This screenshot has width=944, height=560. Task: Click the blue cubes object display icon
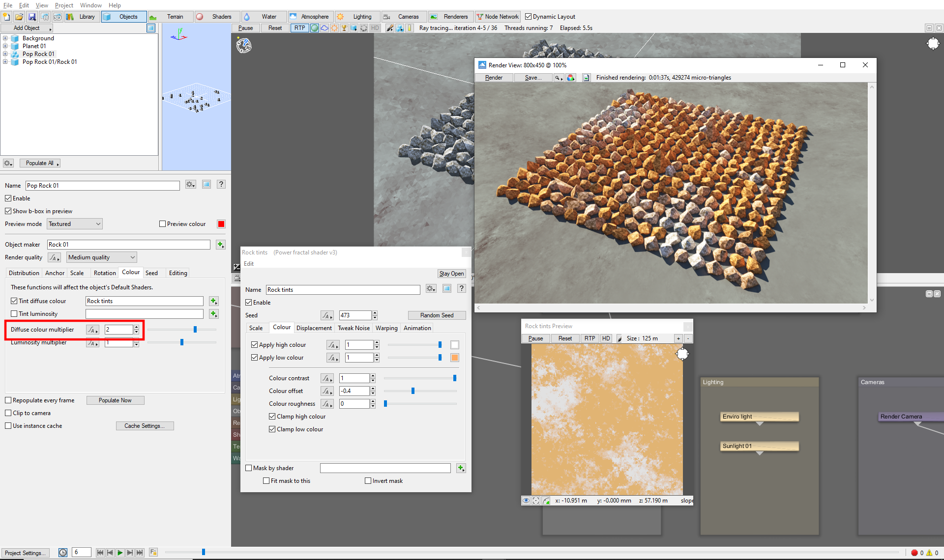click(x=400, y=28)
